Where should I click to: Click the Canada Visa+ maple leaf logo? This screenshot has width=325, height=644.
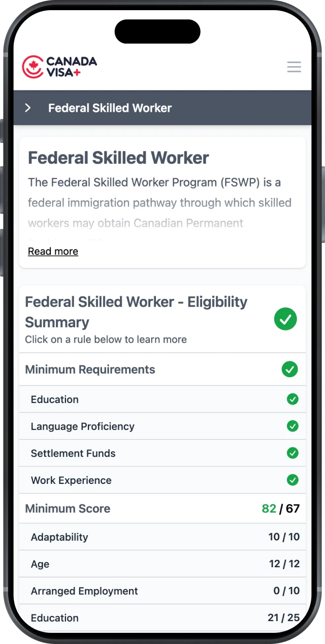click(x=32, y=66)
